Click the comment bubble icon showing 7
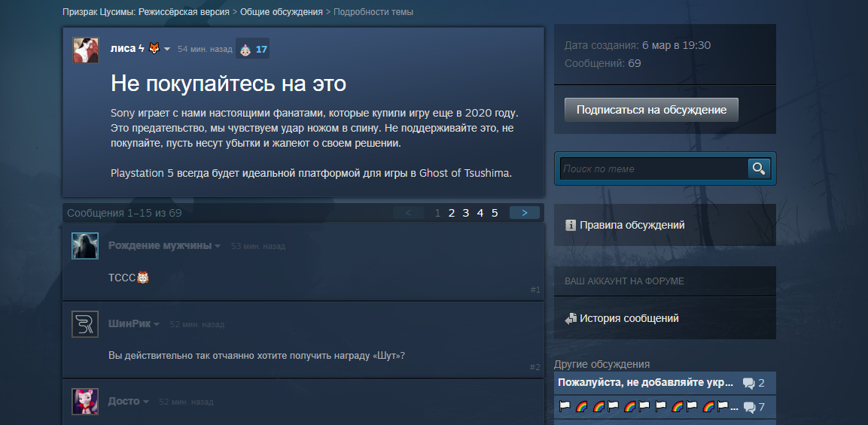The height and width of the screenshot is (425, 868). [749, 407]
